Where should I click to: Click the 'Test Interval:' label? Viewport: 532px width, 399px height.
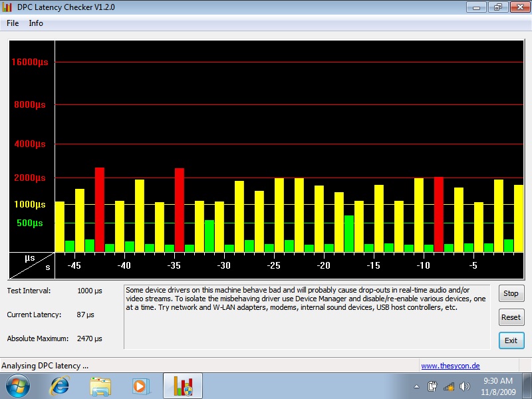pyautogui.click(x=29, y=291)
